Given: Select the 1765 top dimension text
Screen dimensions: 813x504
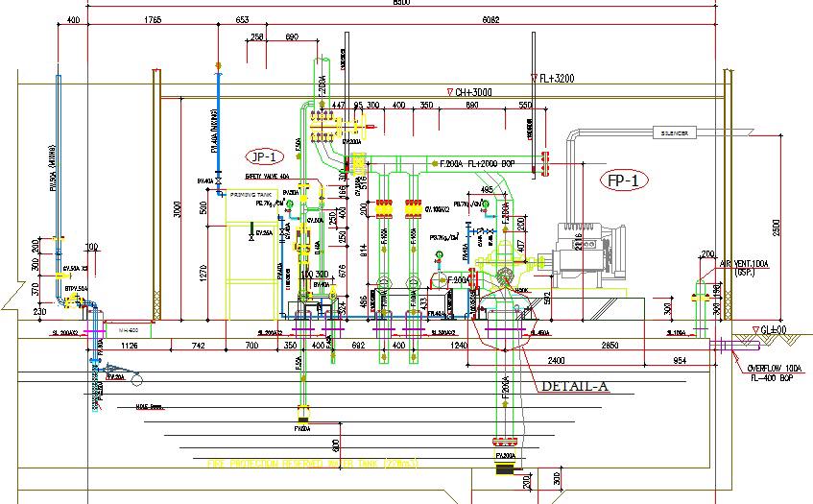Looking at the screenshot, I should click(x=153, y=20).
